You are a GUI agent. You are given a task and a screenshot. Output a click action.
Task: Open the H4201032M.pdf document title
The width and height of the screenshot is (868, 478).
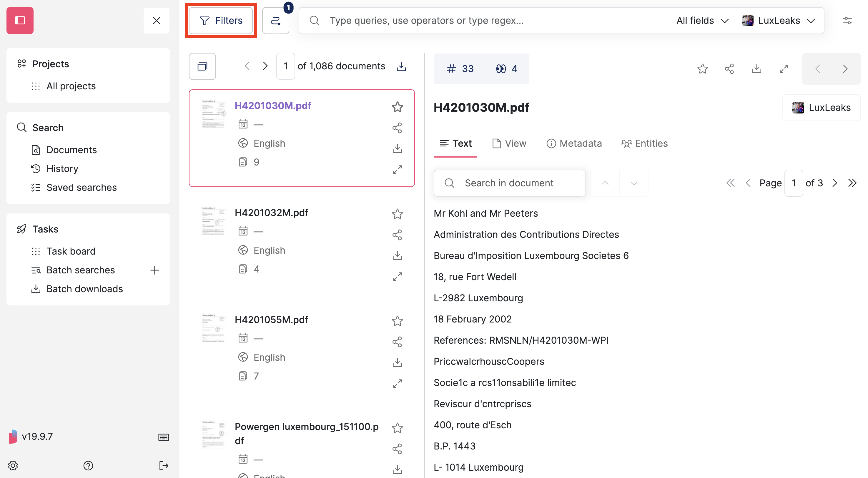[271, 213]
